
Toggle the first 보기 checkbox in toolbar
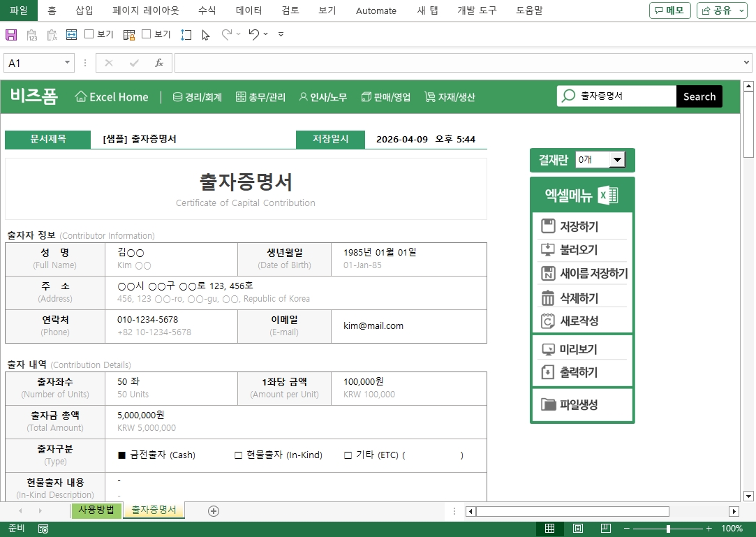pyautogui.click(x=89, y=34)
